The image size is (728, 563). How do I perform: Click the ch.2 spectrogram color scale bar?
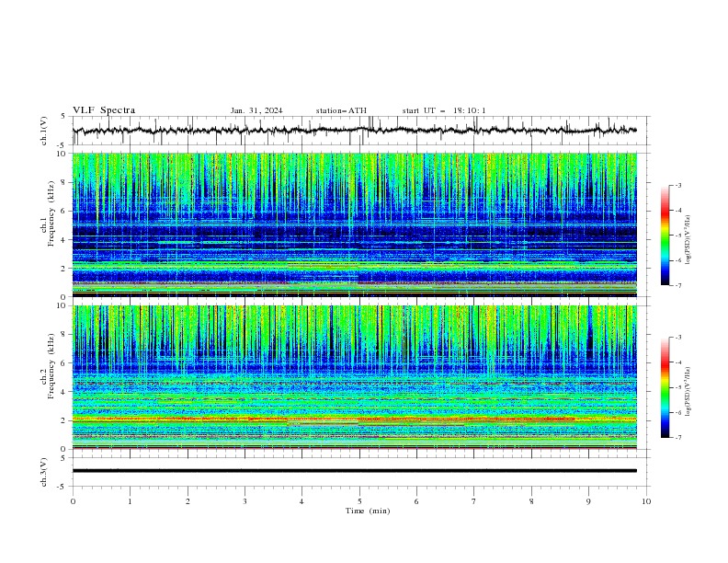pyautogui.click(x=665, y=387)
